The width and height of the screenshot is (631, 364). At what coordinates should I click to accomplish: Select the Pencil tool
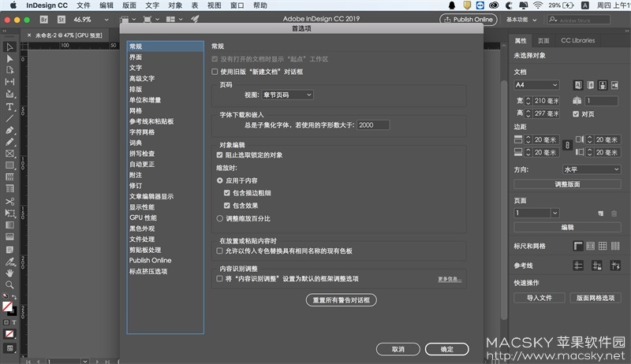click(x=9, y=142)
